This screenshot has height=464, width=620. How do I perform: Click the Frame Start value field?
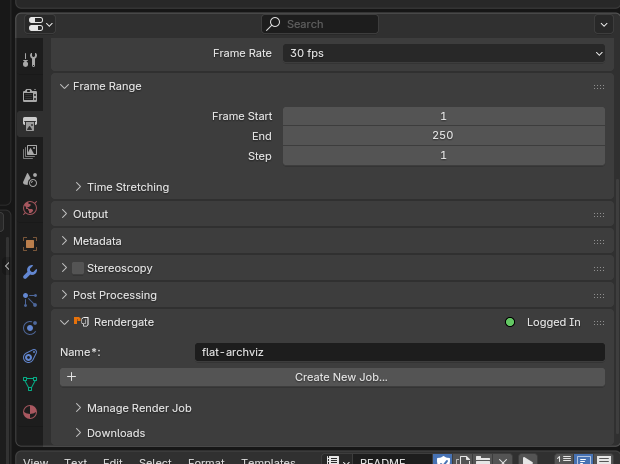tap(444, 116)
